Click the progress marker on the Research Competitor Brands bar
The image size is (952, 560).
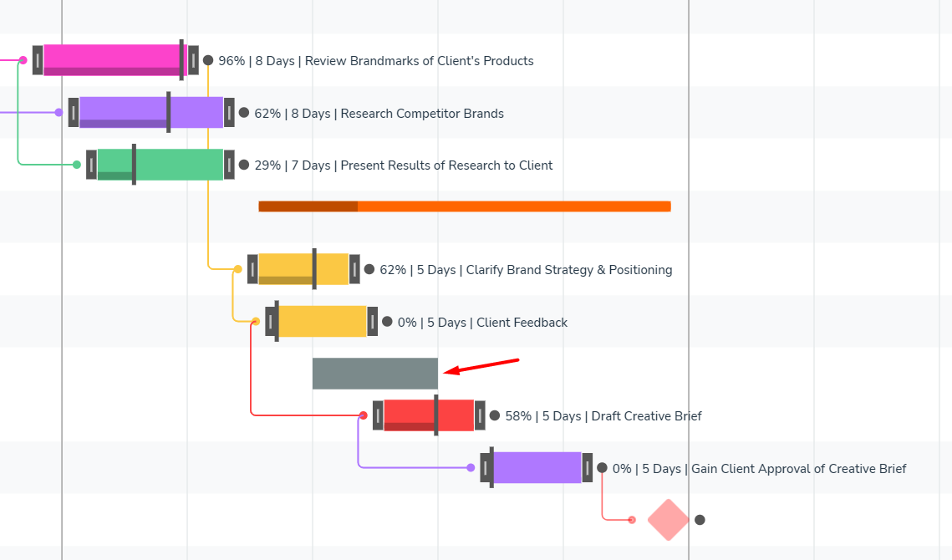(169, 113)
